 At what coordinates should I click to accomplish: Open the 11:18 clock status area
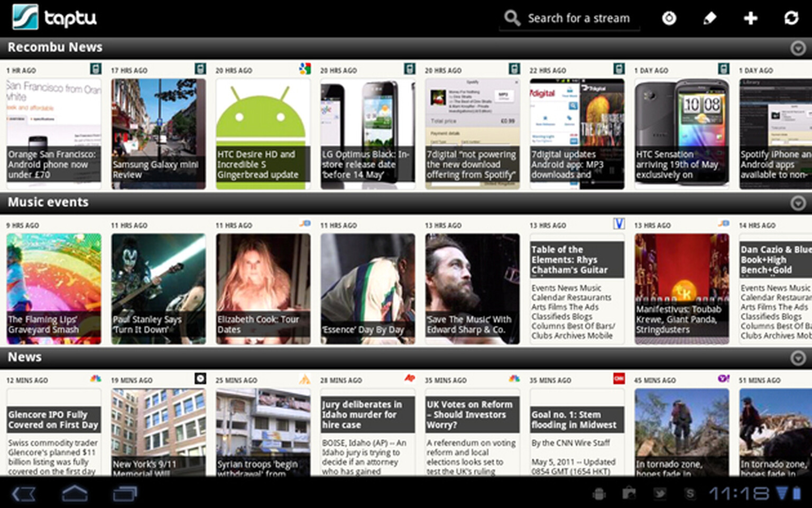(x=739, y=494)
